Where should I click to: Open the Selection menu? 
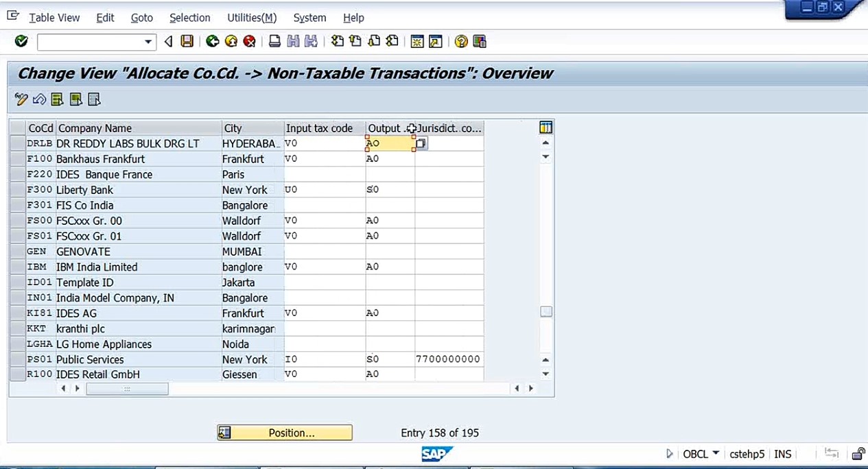(x=190, y=18)
